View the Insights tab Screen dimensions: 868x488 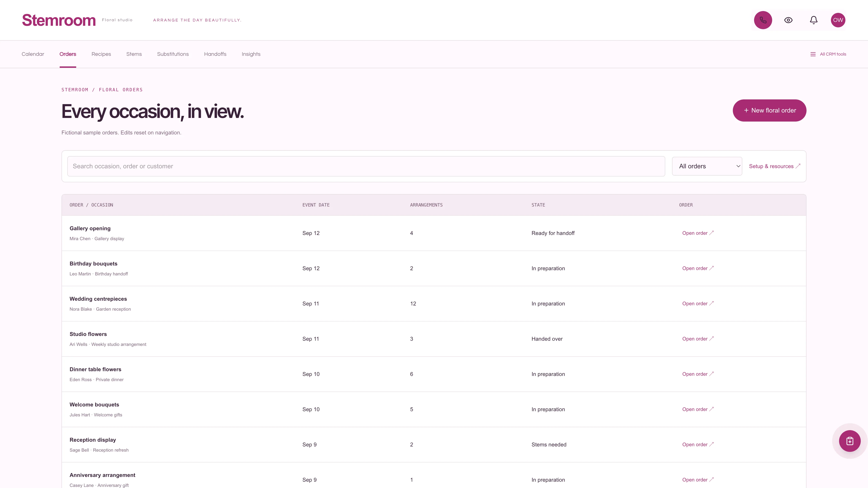[251, 54]
